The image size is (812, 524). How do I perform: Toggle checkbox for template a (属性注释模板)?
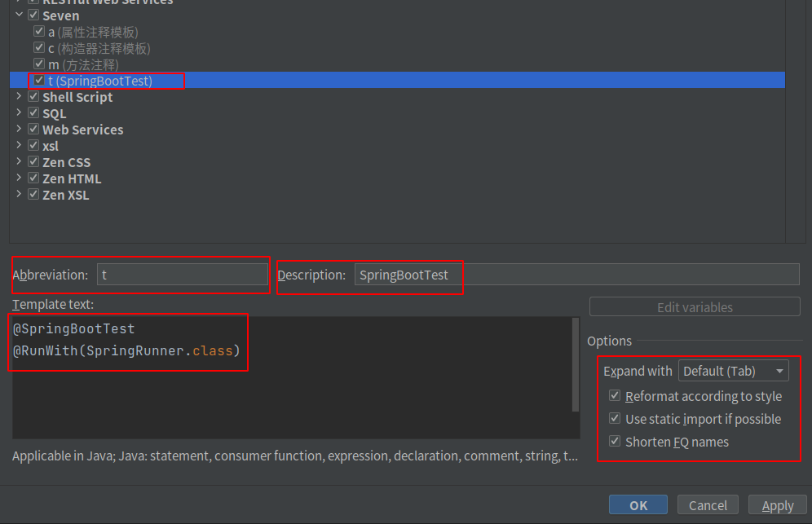click(39, 31)
